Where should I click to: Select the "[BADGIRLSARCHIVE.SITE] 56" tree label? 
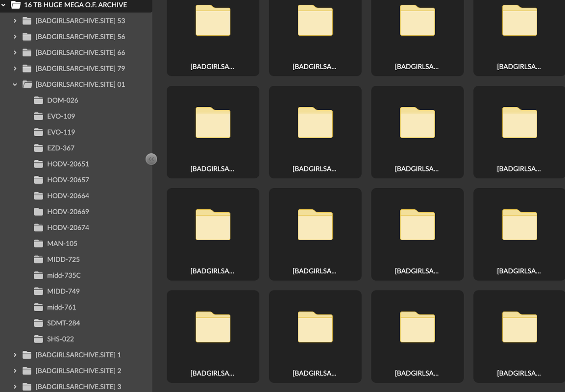(80, 37)
